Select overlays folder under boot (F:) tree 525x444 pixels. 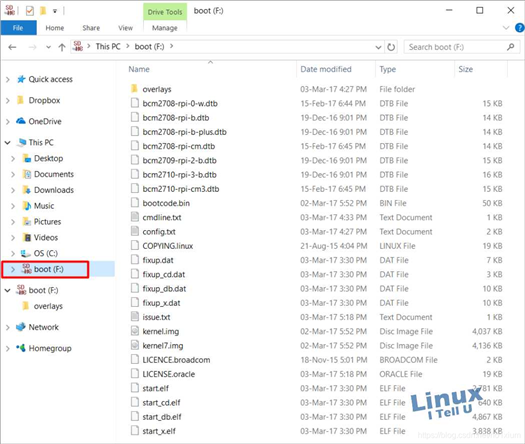pos(48,306)
